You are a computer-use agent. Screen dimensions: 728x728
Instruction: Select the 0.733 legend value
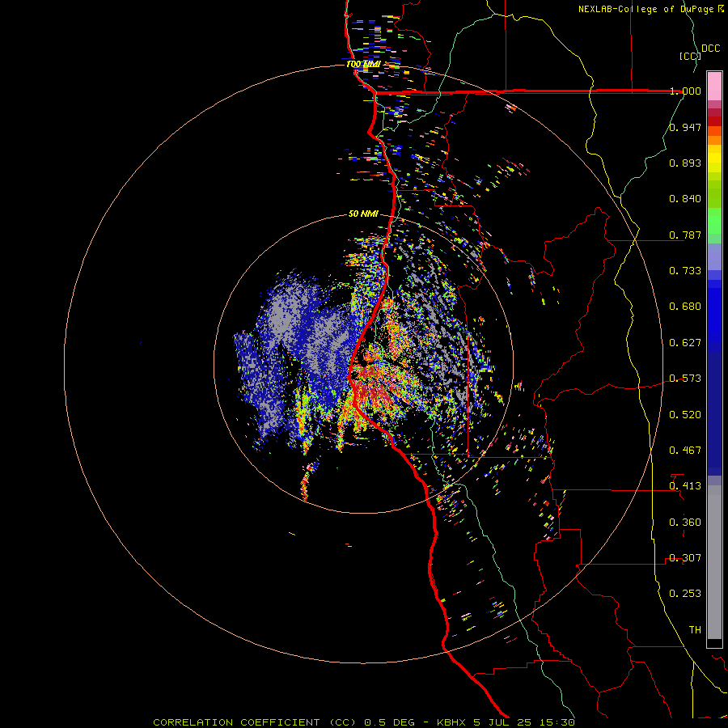tap(685, 271)
